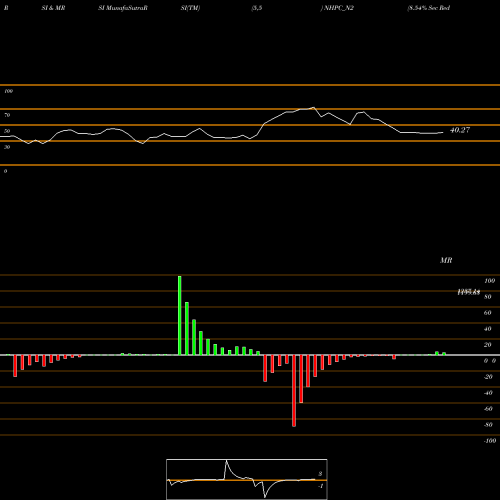This screenshot has width=500, height=500.
Task: Click the mini overview chart thumbnail
Action: (247, 479)
